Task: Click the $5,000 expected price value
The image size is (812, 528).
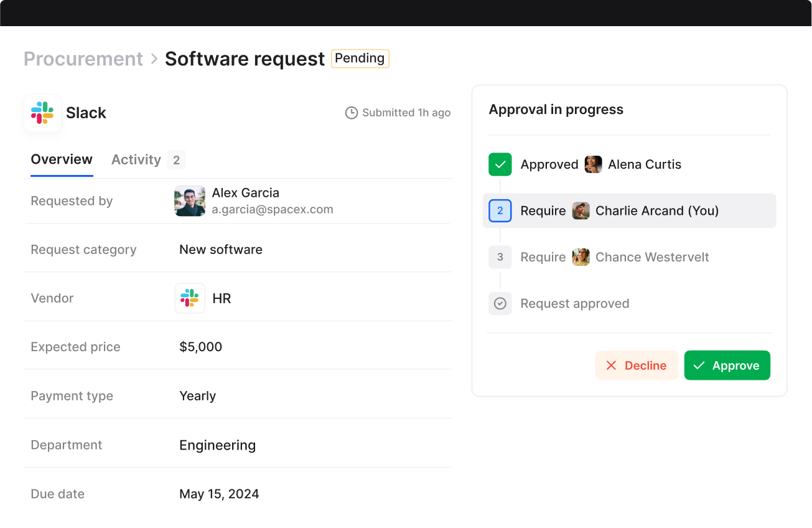Action: 200,347
